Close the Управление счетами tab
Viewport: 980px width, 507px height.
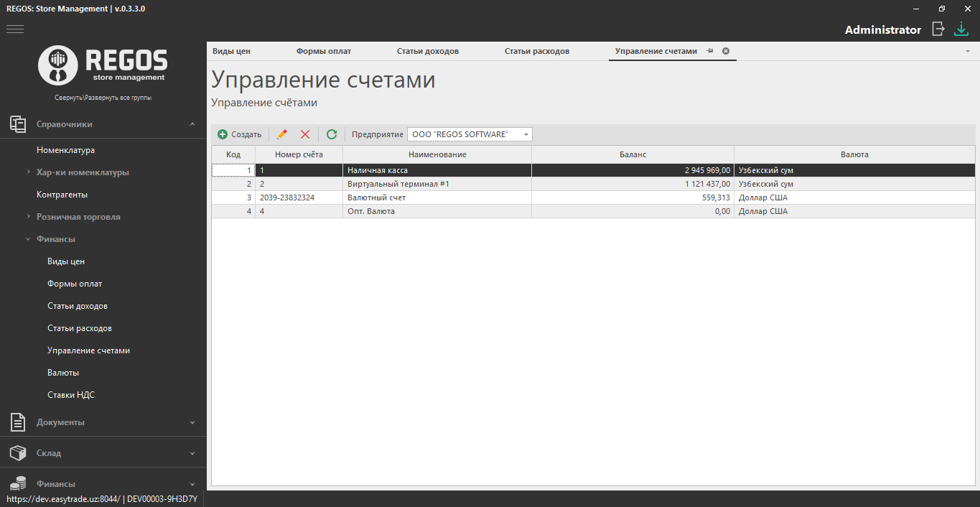(726, 51)
